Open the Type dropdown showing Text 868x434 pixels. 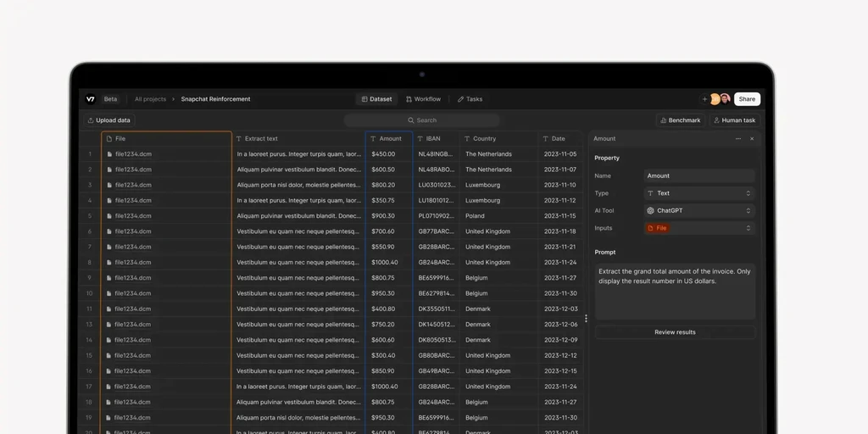tap(699, 193)
